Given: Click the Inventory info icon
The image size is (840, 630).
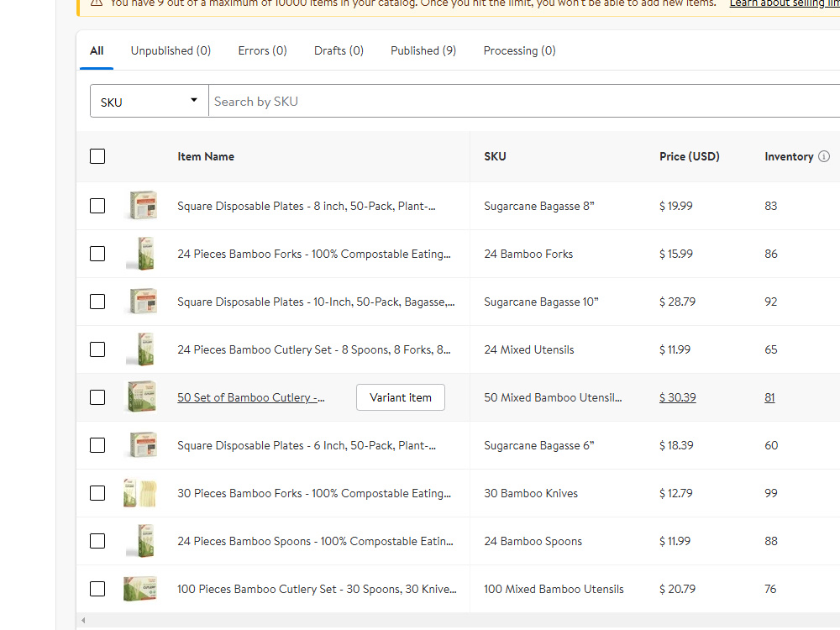Looking at the screenshot, I should [824, 156].
